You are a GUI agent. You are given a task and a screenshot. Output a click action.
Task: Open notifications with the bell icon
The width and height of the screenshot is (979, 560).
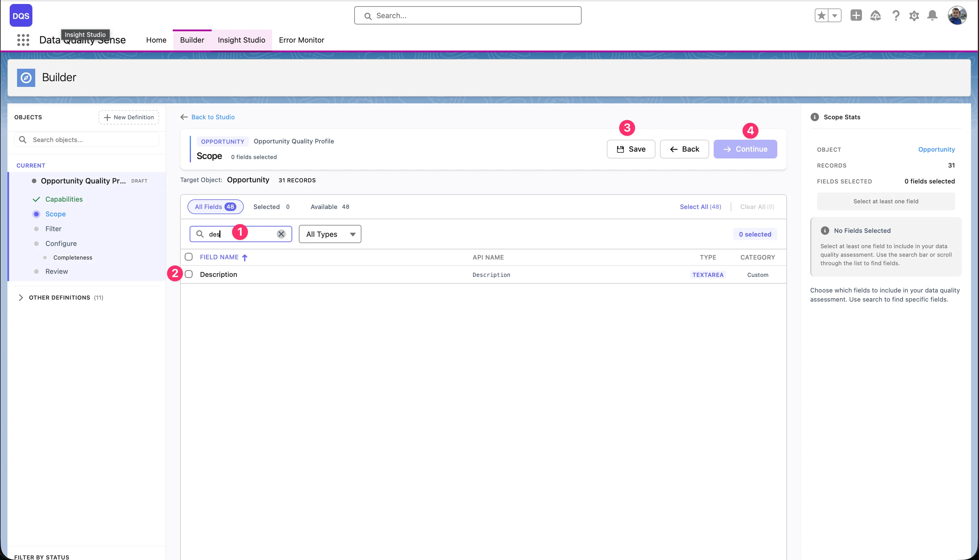pyautogui.click(x=932, y=15)
